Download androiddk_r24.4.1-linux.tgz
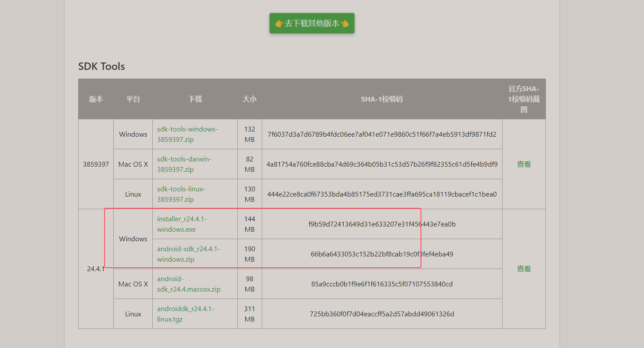Viewport: 644px width, 348px height. [186, 314]
